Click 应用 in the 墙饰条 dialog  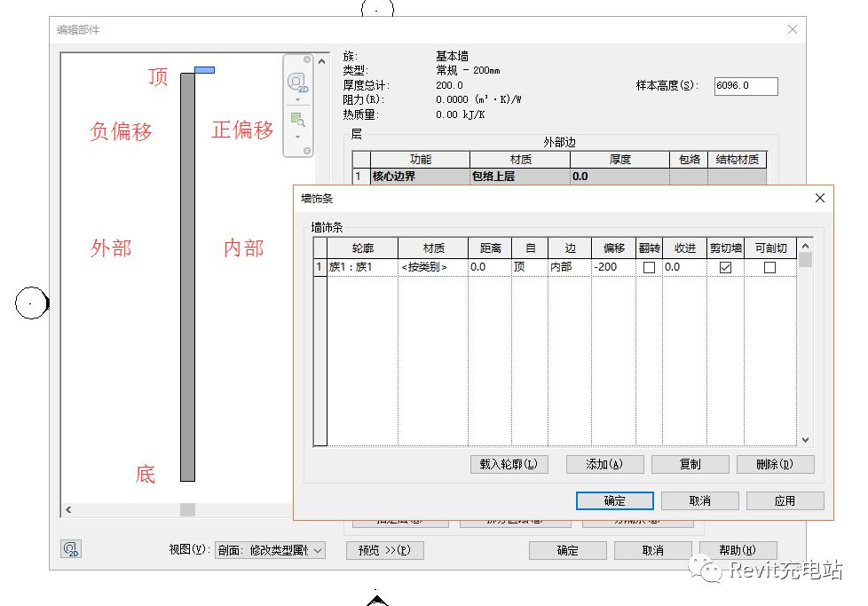[x=785, y=500]
